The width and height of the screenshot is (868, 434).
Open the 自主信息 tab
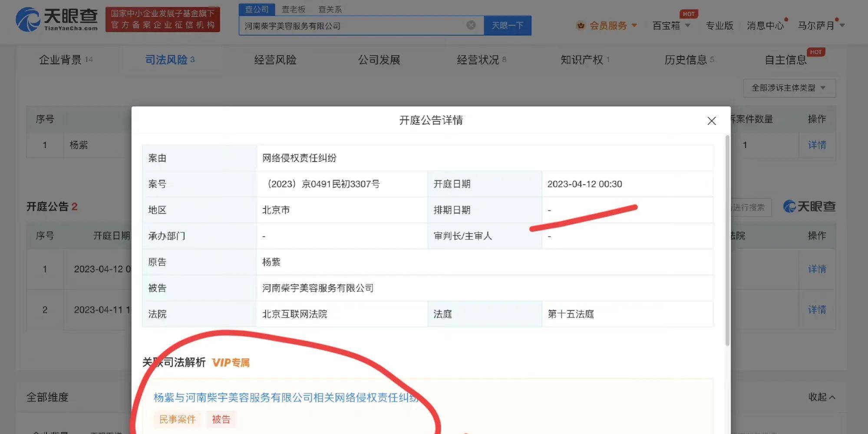pos(785,60)
